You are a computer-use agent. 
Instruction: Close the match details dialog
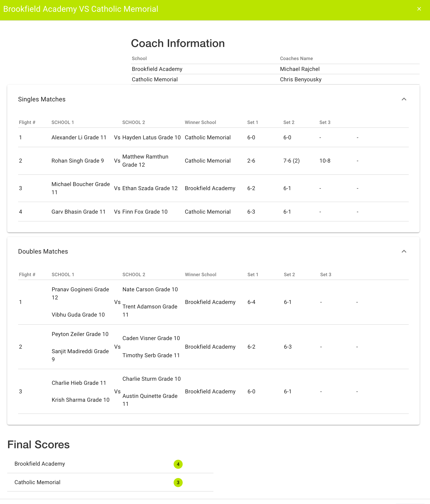(419, 9)
